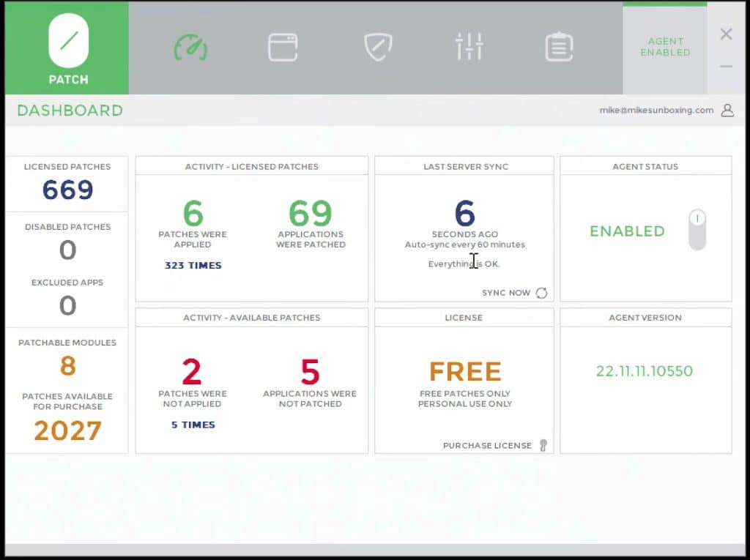This screenshot has width=750, height=560.
Task: Click the Agent Enabled header tab
Action: tap(665, 47)
